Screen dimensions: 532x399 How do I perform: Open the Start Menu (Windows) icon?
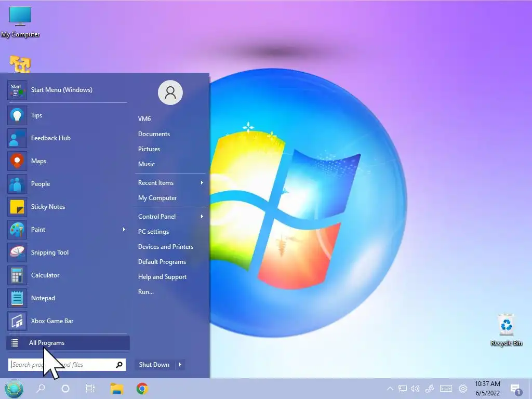point(17,90)
